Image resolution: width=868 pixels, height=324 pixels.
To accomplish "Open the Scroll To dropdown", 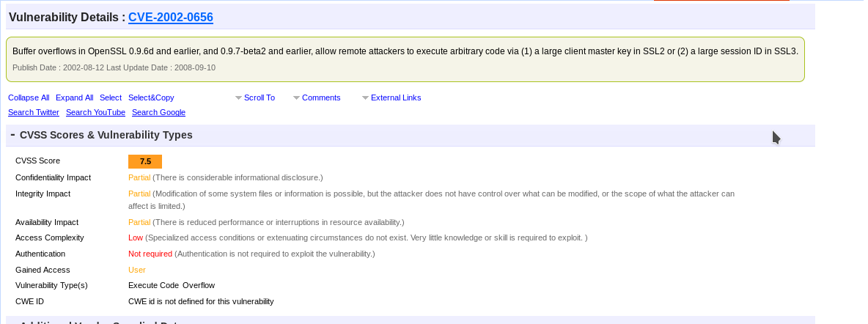I will (x=255, y=97).
